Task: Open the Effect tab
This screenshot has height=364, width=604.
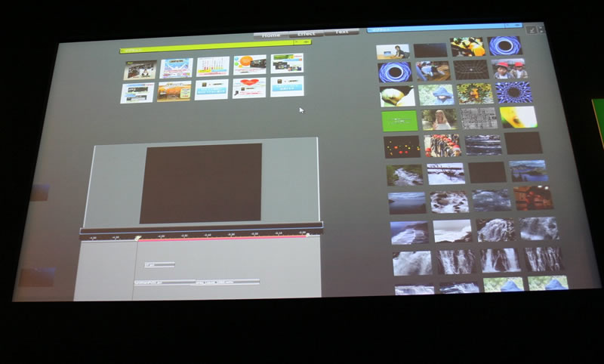Action: click(x=307, y=33)
